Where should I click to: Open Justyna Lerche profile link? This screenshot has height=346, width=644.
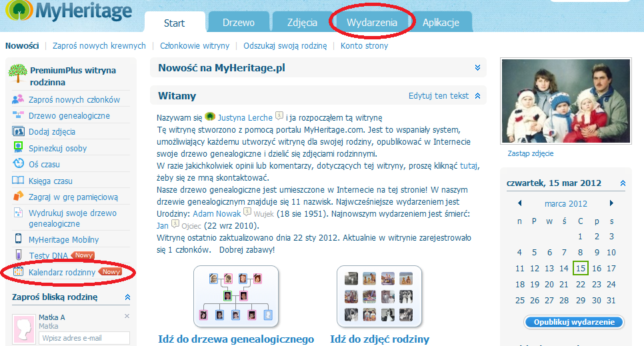245,117
